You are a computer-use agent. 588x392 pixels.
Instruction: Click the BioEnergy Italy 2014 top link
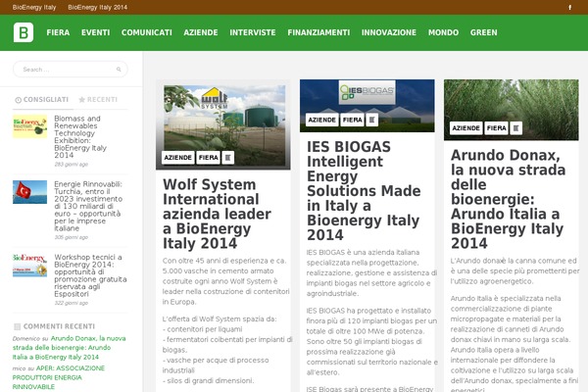point(97,7)
